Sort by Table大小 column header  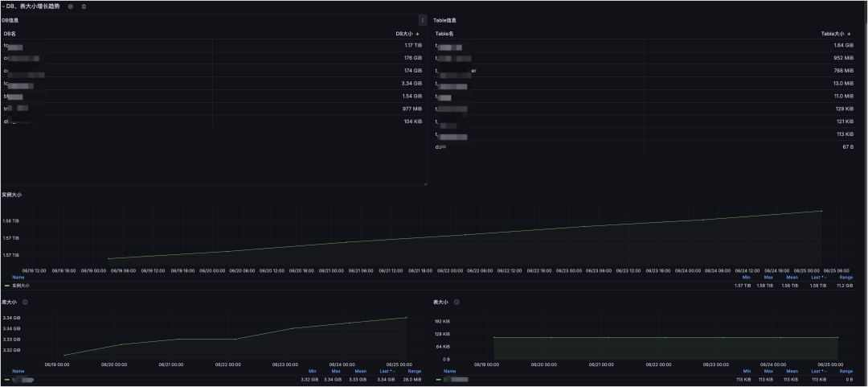click(837, 34)
